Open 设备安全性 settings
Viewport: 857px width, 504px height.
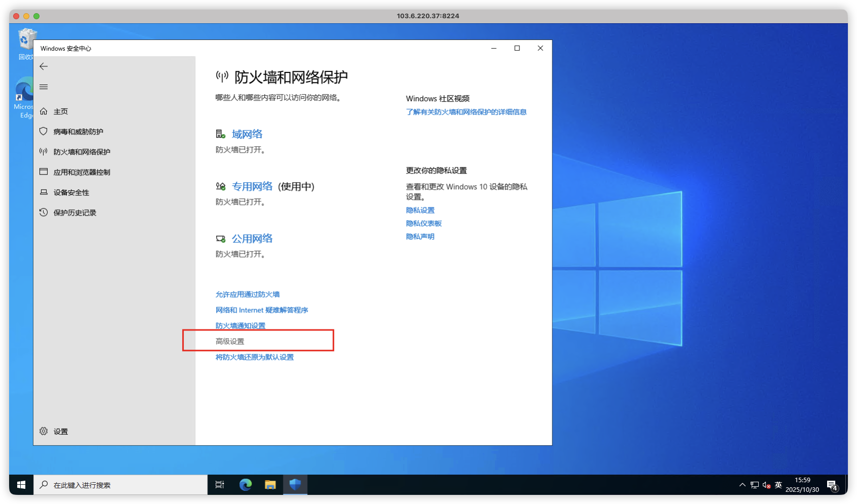tap(72, 192)
